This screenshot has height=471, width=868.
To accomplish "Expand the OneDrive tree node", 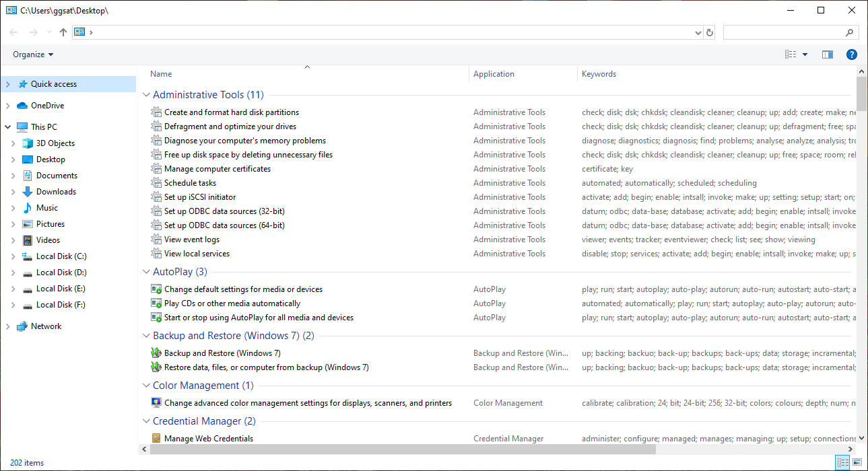I will tap(7, 106).
